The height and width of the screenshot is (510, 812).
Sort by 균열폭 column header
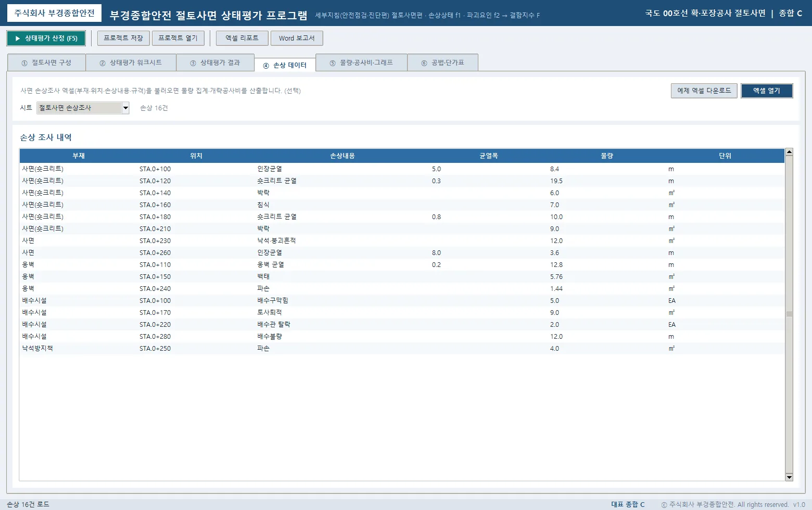tap(489, 156)
